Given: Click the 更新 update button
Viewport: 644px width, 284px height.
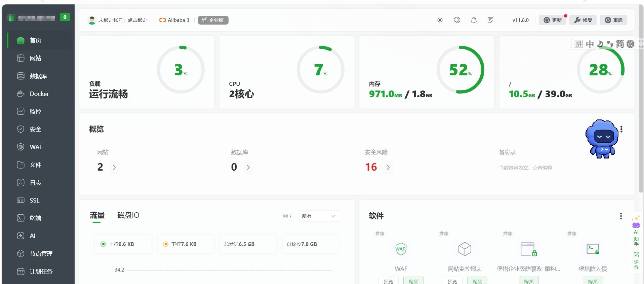Looking at the screenshot, I should click(553, 20).
